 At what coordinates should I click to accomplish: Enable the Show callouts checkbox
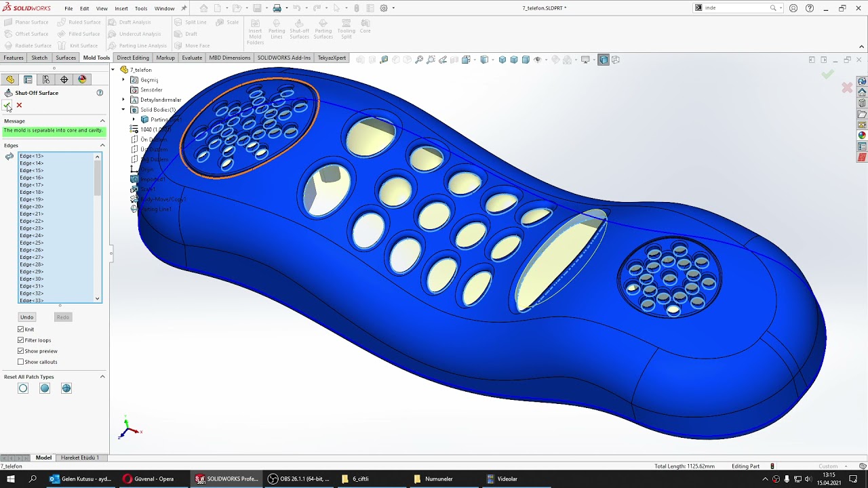point(21,362)
